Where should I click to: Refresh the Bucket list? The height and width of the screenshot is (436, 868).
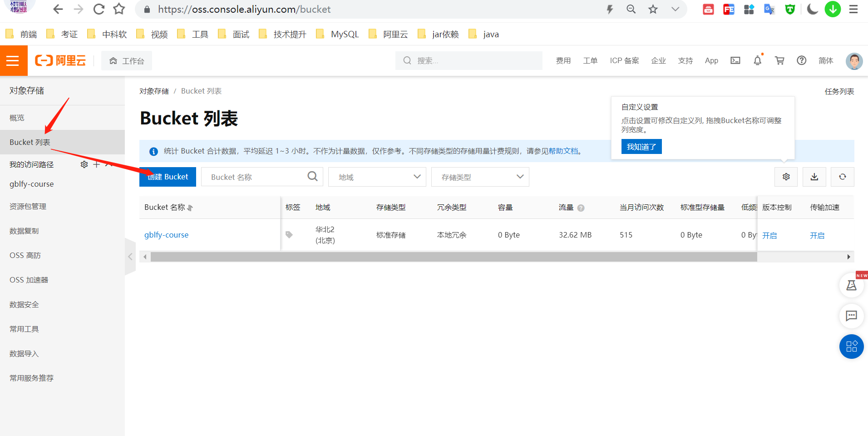[x=843, y=177]
